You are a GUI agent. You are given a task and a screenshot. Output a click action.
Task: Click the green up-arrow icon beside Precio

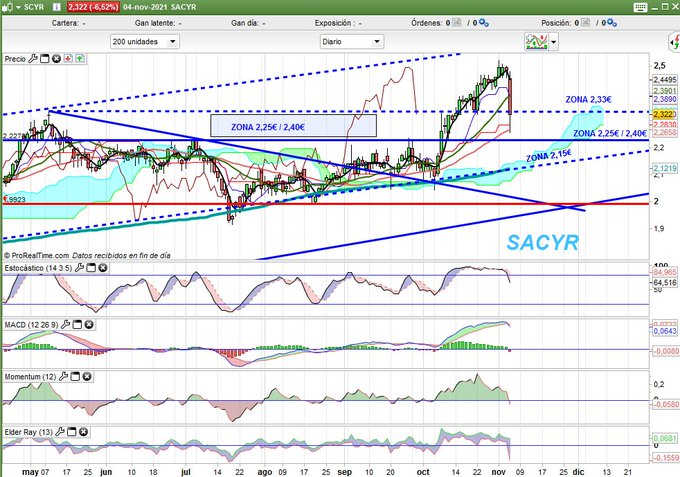pyautogui.click(x=80, y=59)
